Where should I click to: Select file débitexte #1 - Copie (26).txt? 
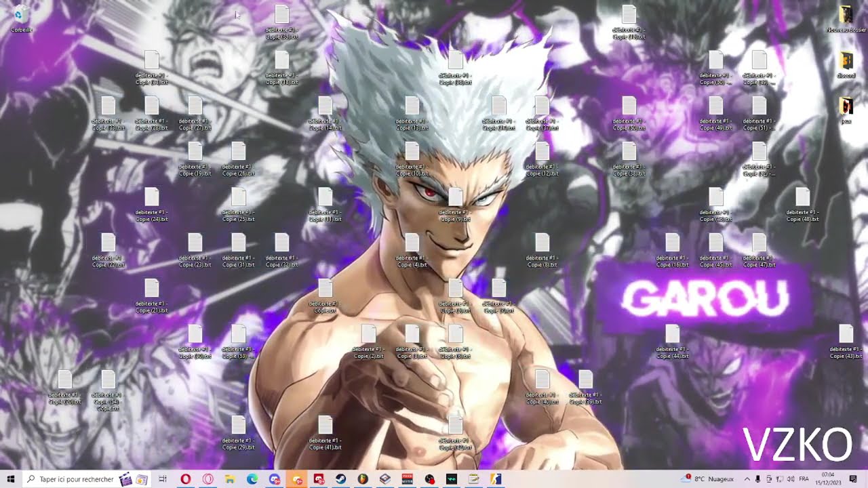coord(238,159)
